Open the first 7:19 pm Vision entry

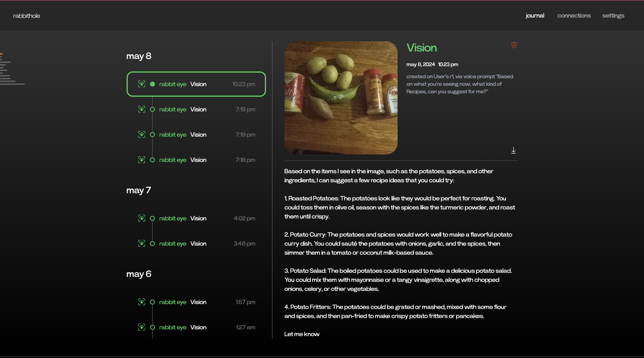(x=198, y=110)
